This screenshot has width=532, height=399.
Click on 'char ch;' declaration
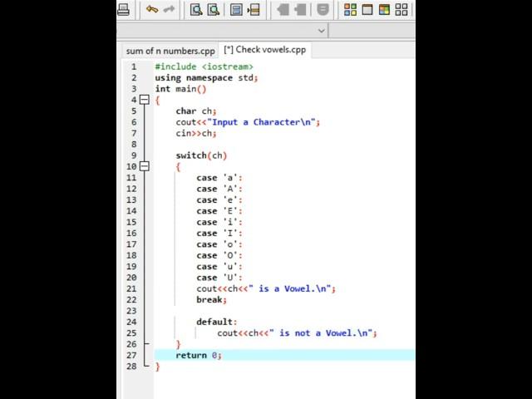pyautogui.click(x=196, y=111)
